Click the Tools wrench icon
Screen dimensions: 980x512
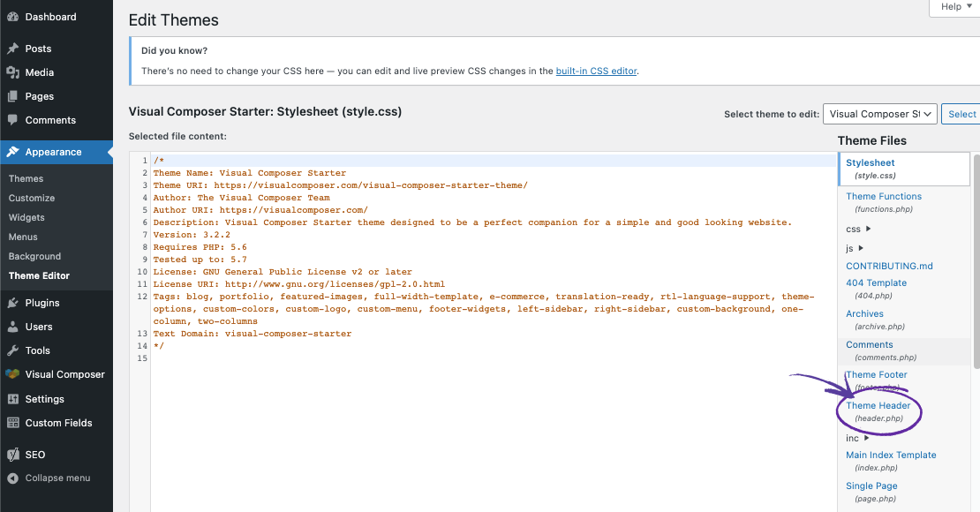pos(12,350)
